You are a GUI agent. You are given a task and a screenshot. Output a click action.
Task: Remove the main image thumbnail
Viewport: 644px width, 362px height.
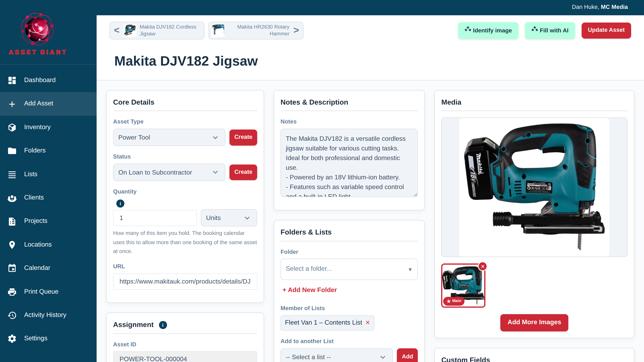tap(483, 266)
